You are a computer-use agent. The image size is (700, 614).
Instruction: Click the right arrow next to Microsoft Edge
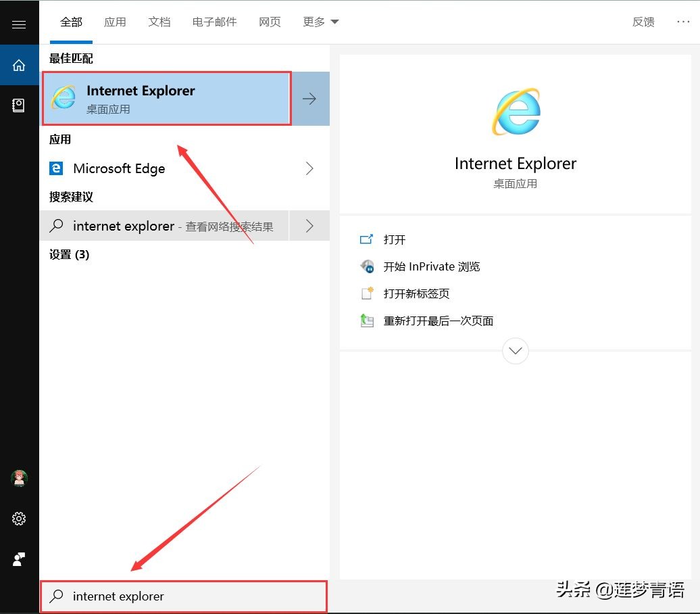(309, 168)
